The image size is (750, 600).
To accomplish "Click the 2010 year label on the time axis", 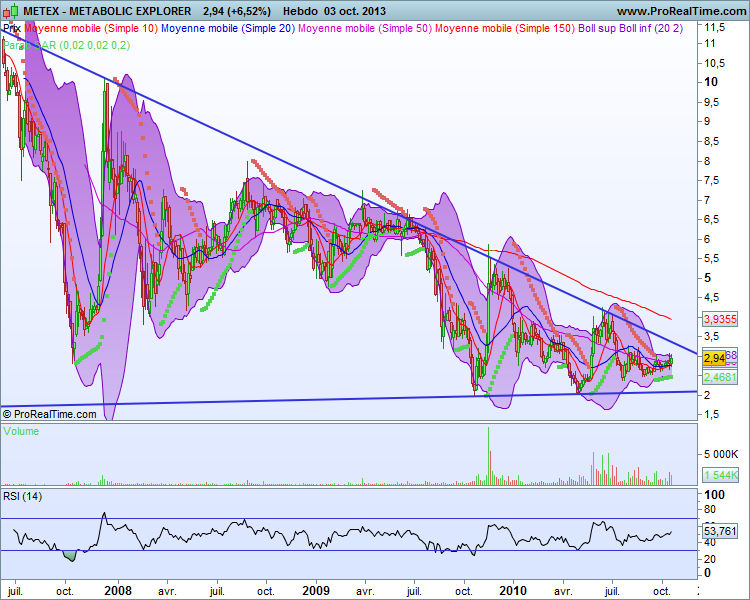I will (513, 591).
